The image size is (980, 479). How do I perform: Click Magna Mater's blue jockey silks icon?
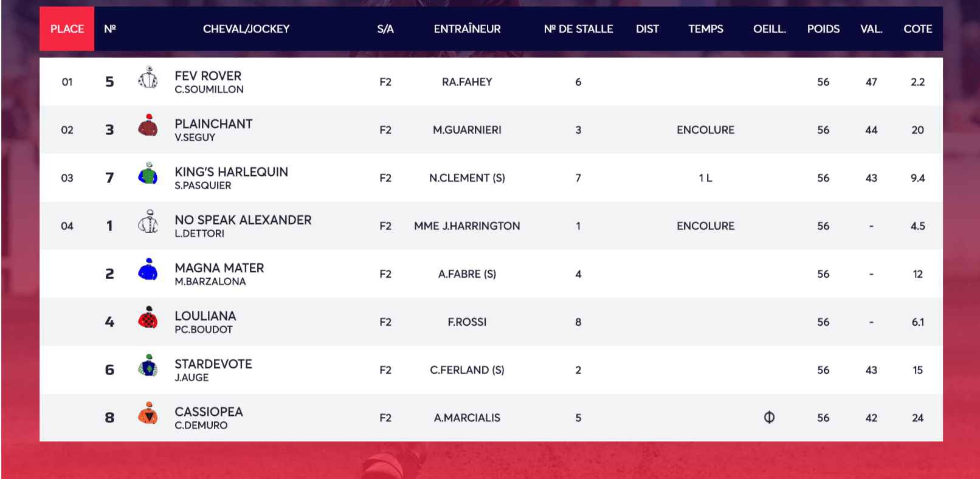pyautogui.click(x=148, y=270)
